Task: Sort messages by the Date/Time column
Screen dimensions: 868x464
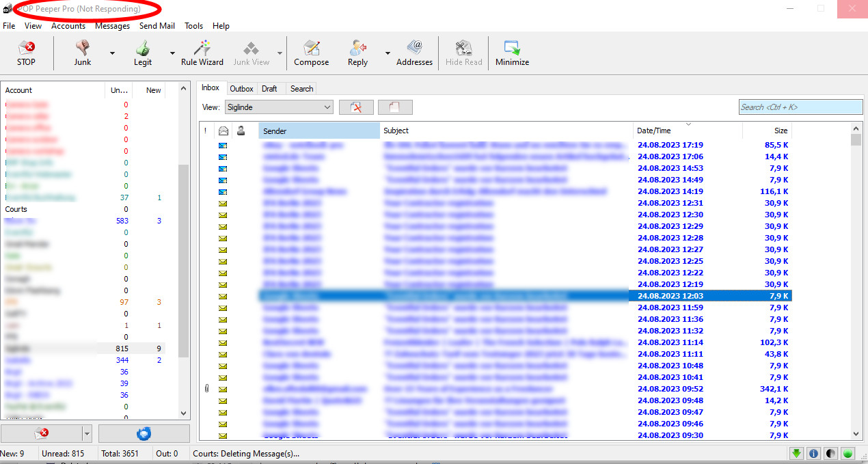Action: pyautogui.click(x=688, y=131)
